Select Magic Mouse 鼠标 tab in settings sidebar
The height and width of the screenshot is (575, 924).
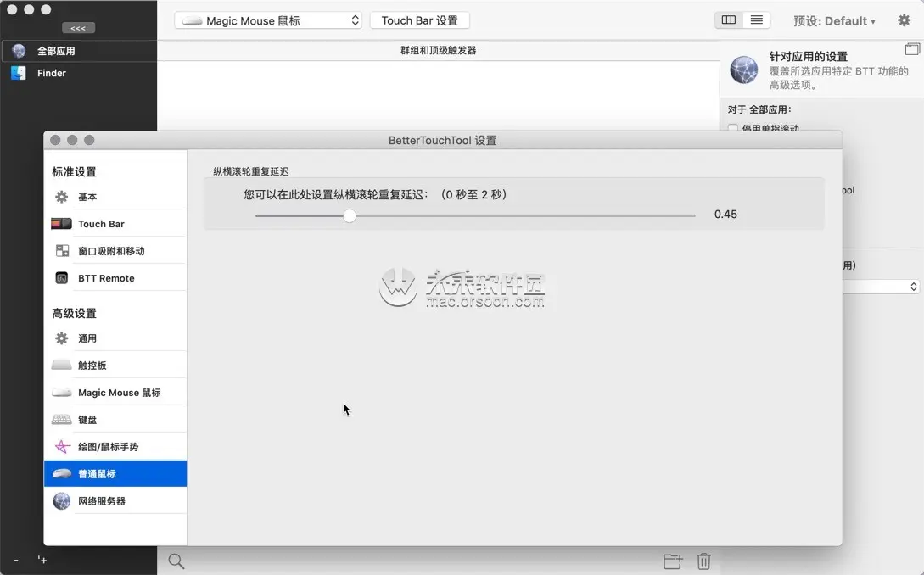(x=115, y=393)
